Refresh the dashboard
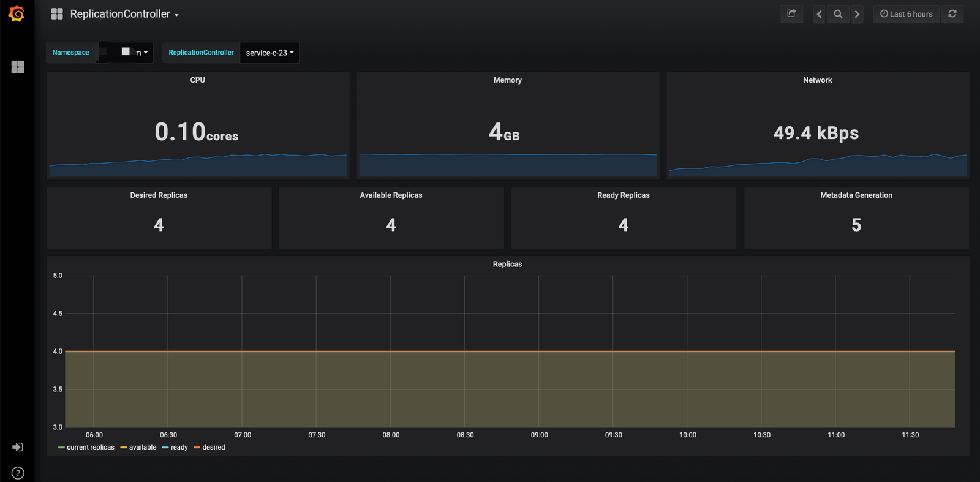 click(952, 13)
